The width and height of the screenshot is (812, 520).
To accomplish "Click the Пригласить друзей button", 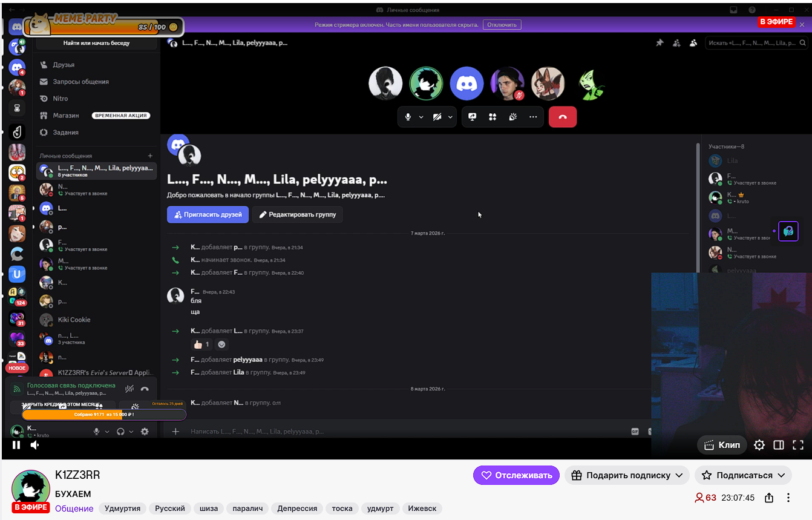I will click(x=208, y=214).
